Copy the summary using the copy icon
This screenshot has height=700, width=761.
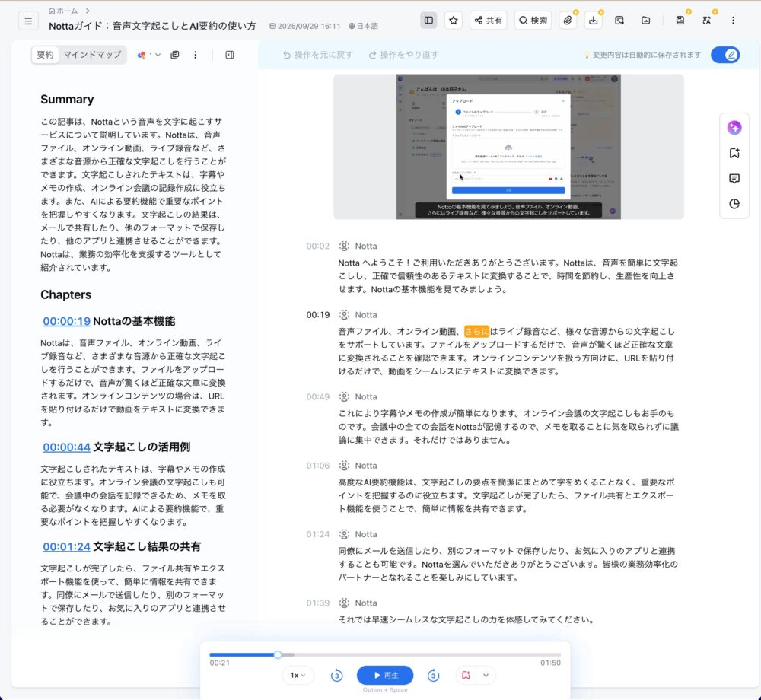point(175,55)
